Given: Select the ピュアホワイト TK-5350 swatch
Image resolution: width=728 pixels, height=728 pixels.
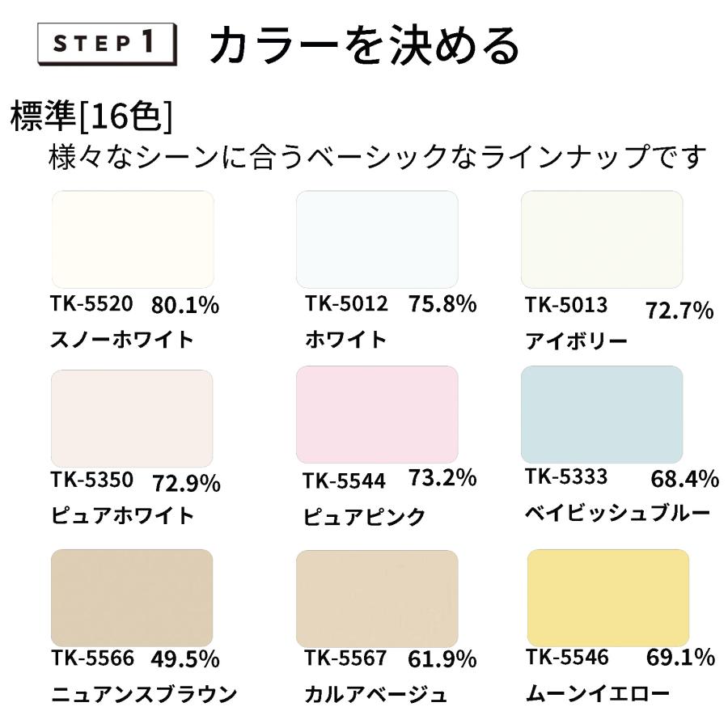Looking at the screenshot, I should coord(132,418).
